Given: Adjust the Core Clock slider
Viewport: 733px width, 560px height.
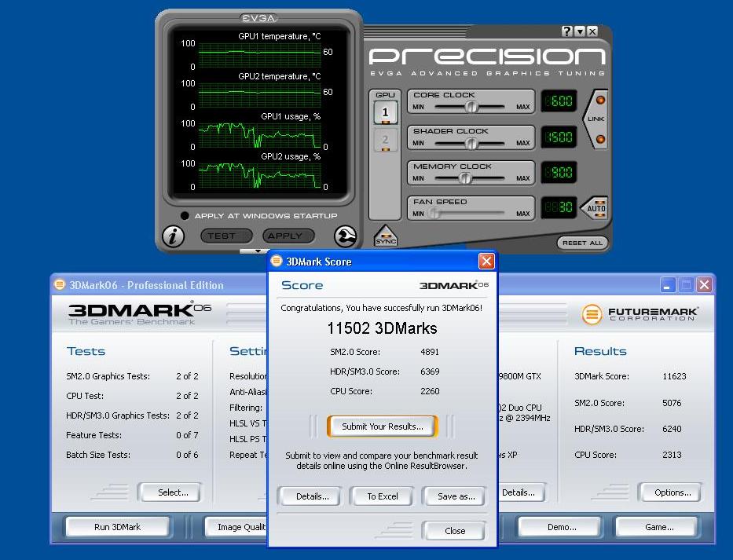Looking at the screenshot, I should pyautogui.click(x=471, y=107).
